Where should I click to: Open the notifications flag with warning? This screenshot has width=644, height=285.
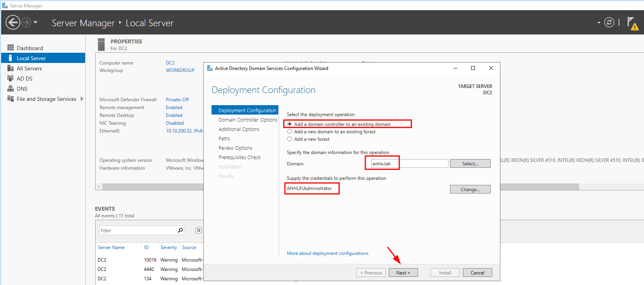point(632,23)
